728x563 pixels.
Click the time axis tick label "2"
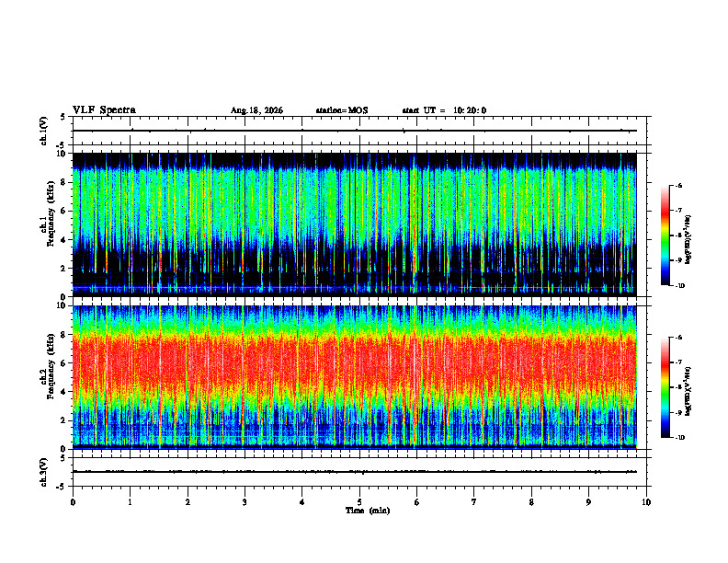[188, 502]
